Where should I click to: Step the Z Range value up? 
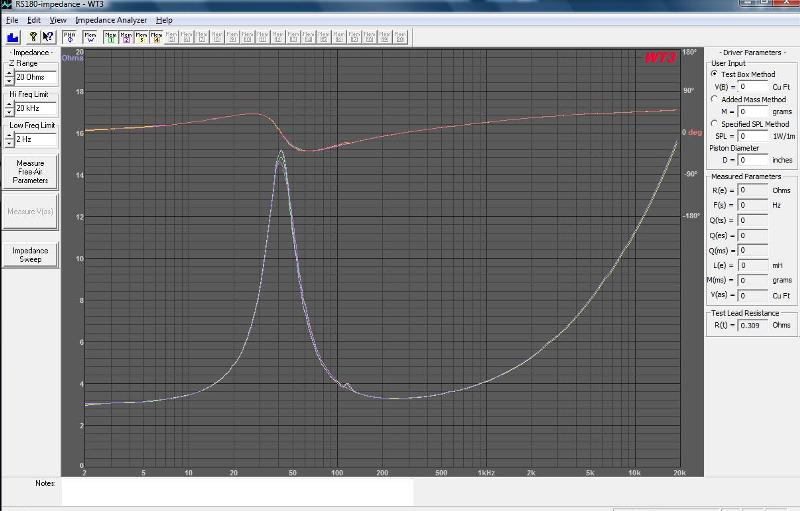click(9, 74)
